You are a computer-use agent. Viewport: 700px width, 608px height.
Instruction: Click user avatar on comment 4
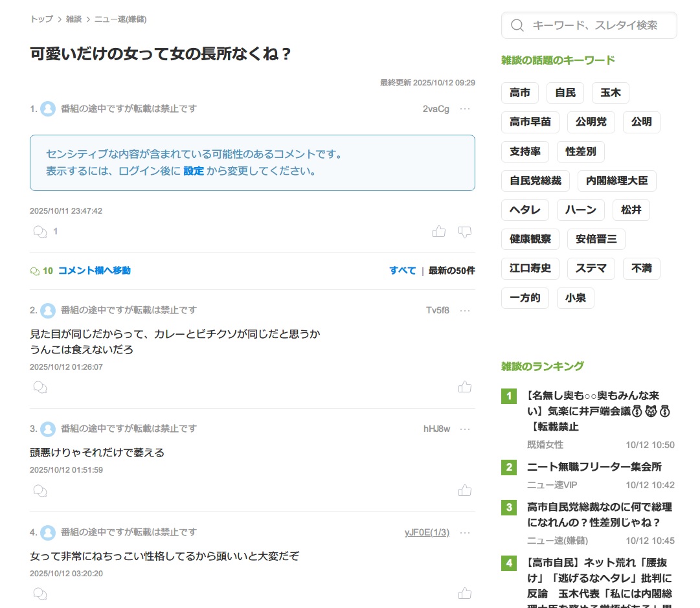48,532
